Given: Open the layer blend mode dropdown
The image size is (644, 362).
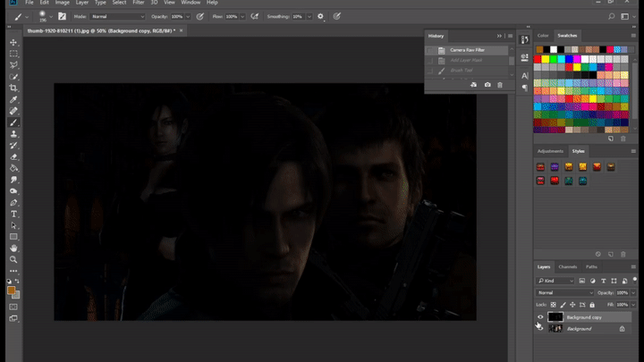Looking at the screenshot, I should (x=564, y=292).
